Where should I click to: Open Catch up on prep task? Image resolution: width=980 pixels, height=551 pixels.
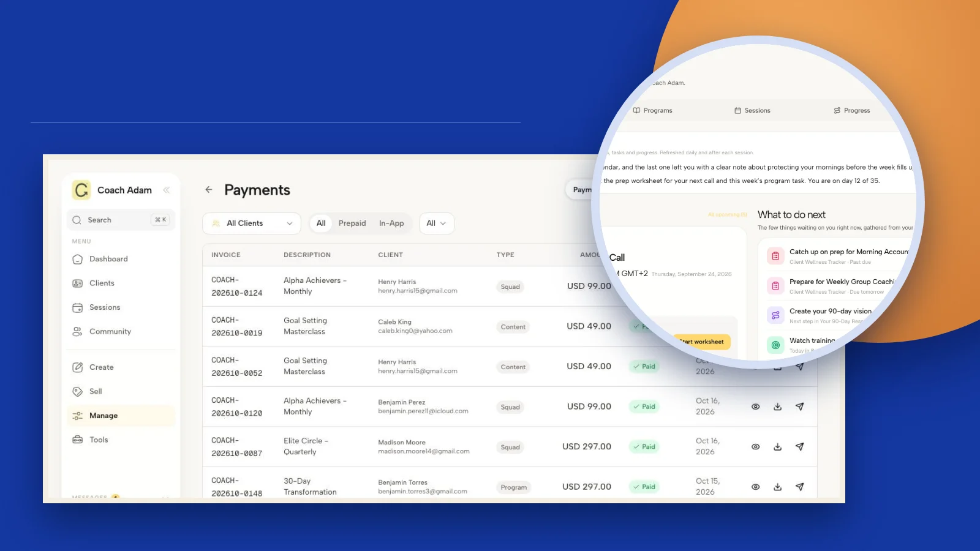pyautogui.click(x=839, y=256)
